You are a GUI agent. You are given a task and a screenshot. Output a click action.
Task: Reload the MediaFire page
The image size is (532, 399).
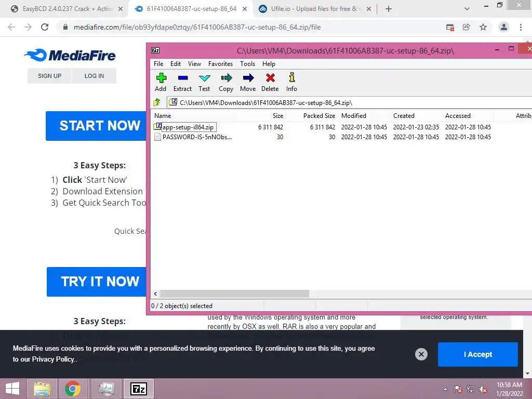pyautogui.click(x=45, y=27)
